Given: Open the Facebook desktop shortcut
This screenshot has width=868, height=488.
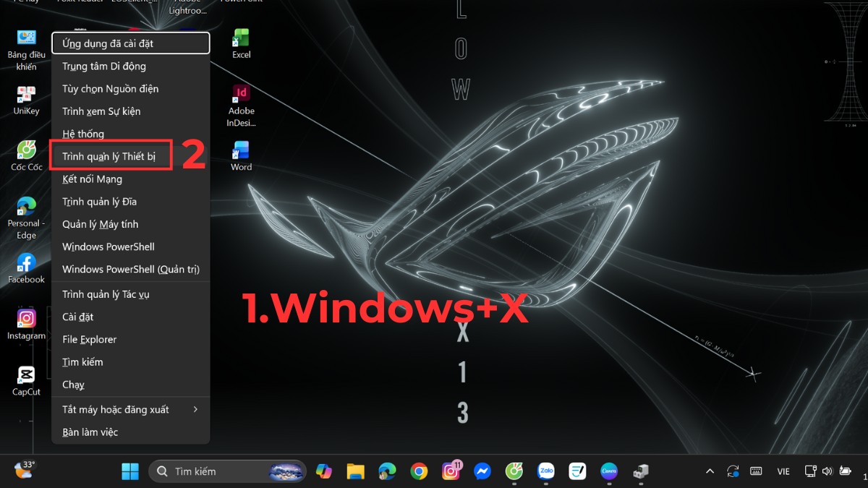Looking at the screenshot, I should (26, 269).
